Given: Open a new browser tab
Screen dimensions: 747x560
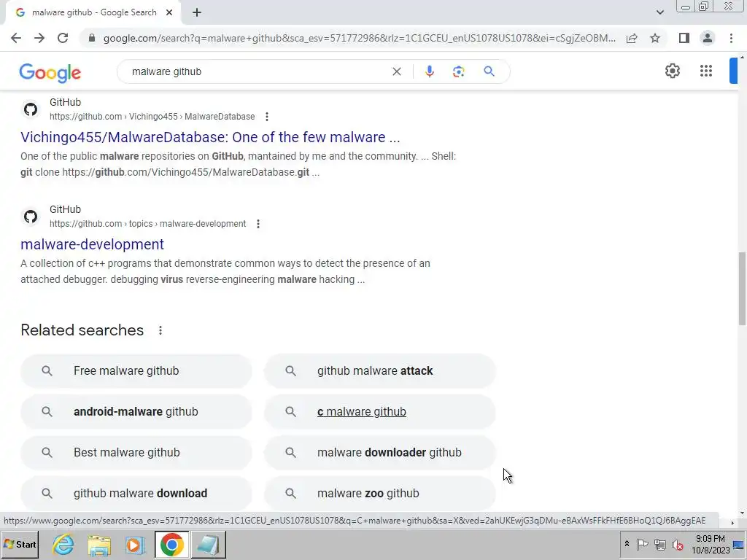Looking at the screenshot, I should point(197,12).
